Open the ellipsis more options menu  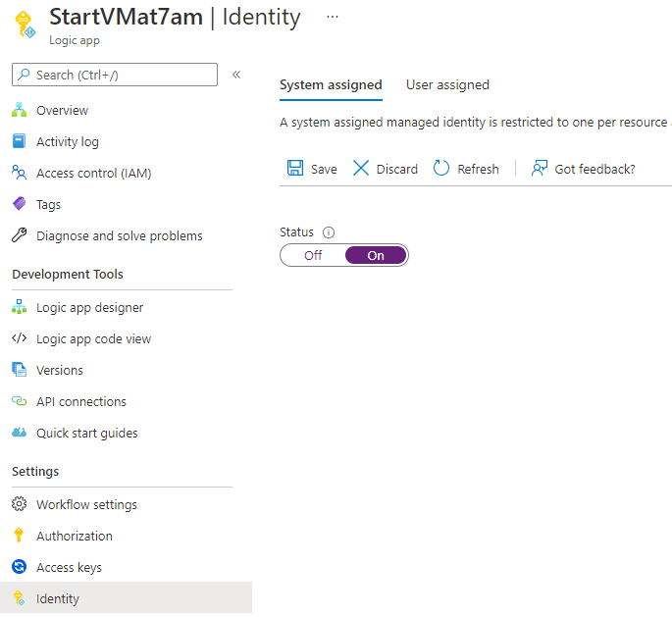(x=333, y=17)
